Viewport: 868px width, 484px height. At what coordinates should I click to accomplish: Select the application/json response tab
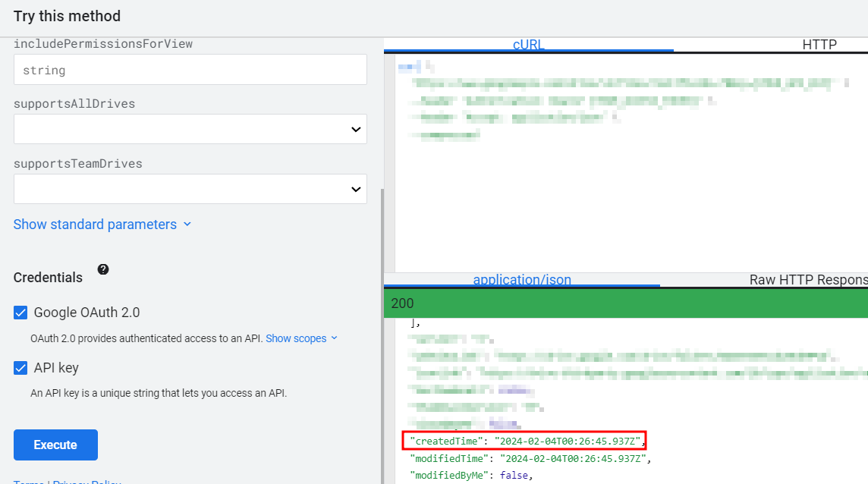(522, 280)
